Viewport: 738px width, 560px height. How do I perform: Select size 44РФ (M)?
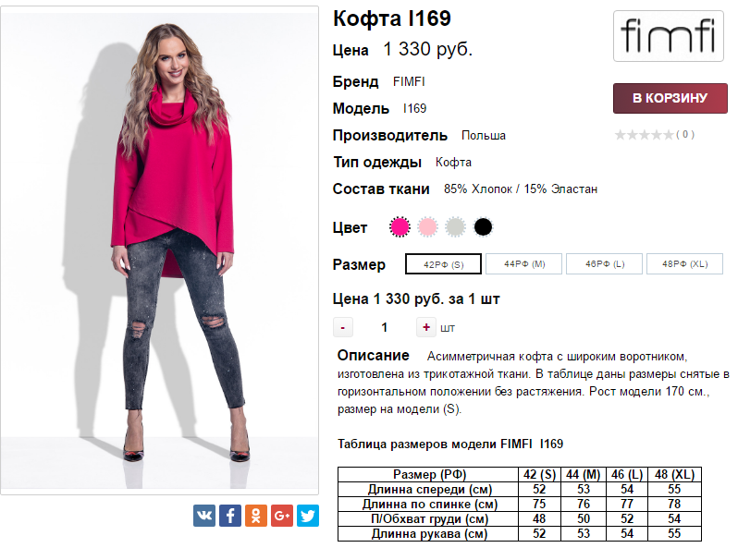(524, 264)
